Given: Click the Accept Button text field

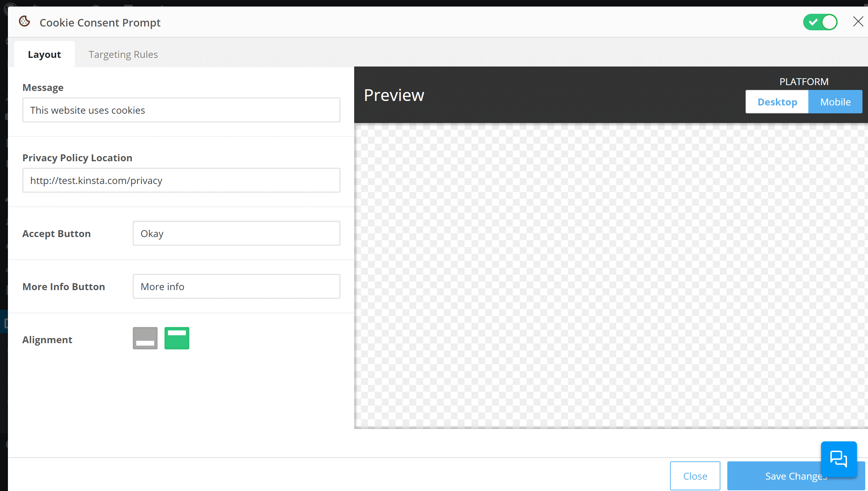Looking at the screenshot, I should pos(236,234).
